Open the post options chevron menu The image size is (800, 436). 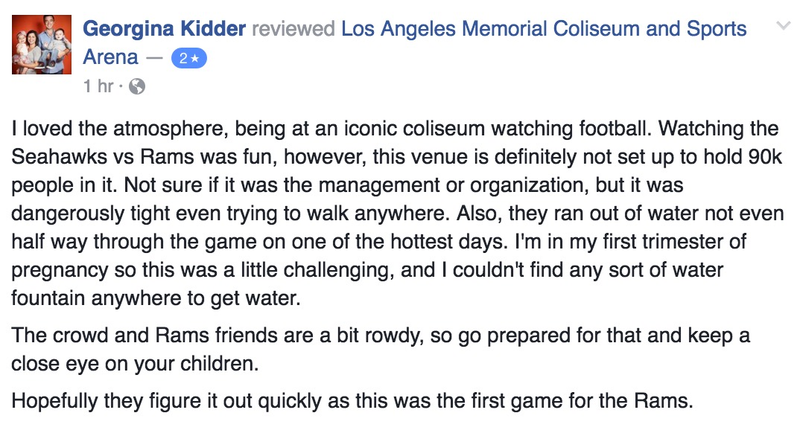tap(783, 25)
